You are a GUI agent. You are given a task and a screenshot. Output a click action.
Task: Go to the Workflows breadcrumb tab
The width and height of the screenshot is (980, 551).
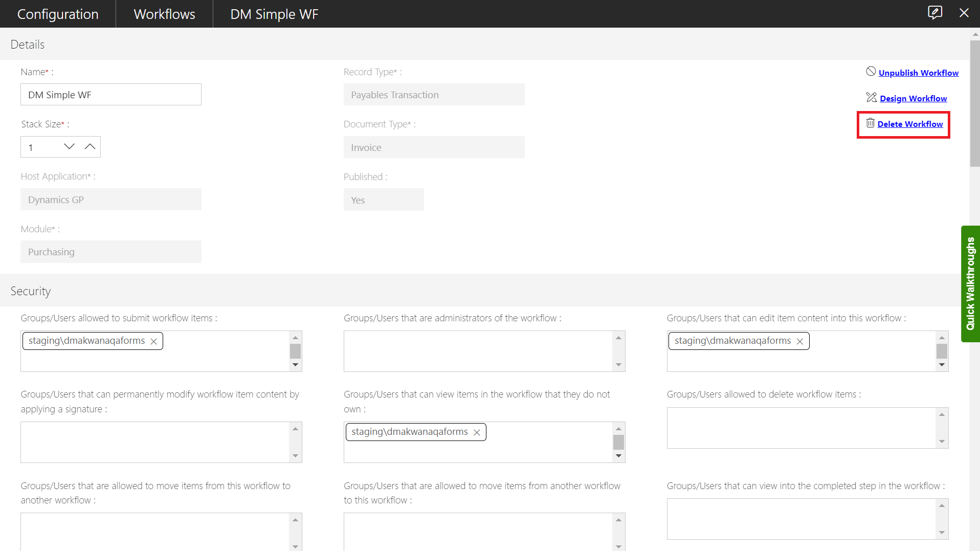tap(164, 14)
